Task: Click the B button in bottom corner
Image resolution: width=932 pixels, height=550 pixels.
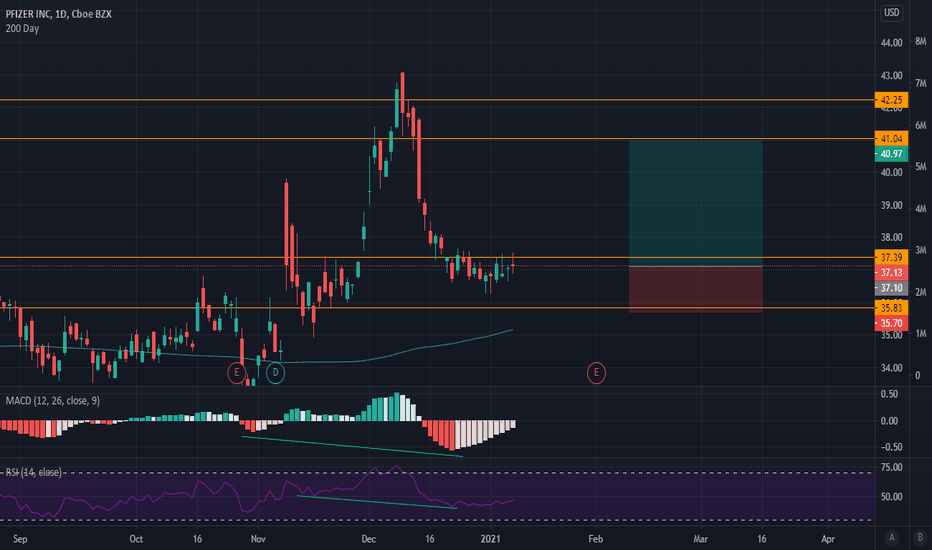Action: 920,538
